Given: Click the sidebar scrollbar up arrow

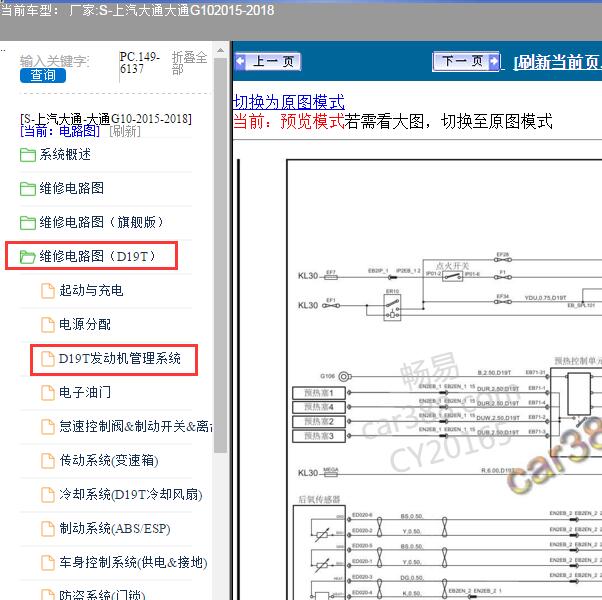Looking at the screenshot, I should [220, 51].
